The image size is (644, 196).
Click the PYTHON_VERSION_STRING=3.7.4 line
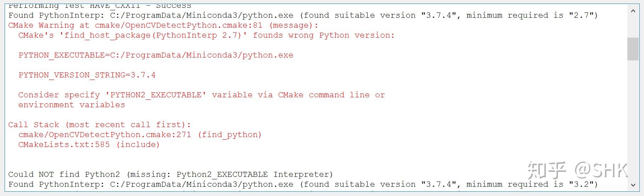pos(87,75)
